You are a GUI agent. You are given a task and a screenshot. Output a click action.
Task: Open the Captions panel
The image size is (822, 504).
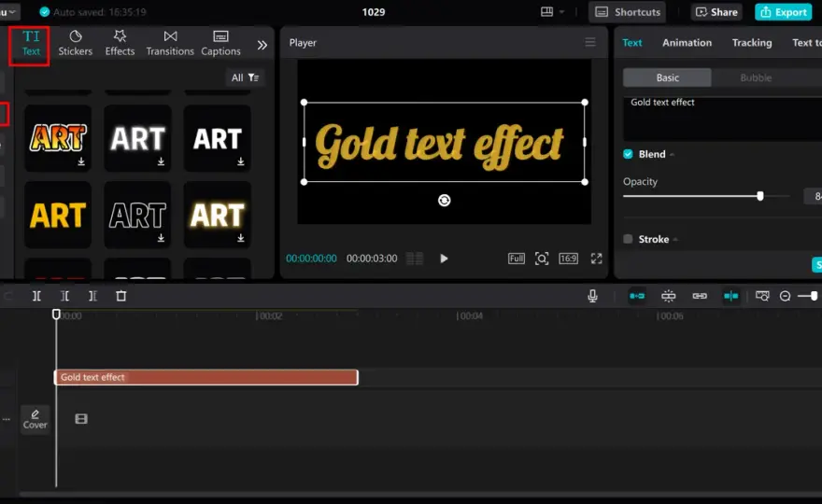tap(220, 44)
